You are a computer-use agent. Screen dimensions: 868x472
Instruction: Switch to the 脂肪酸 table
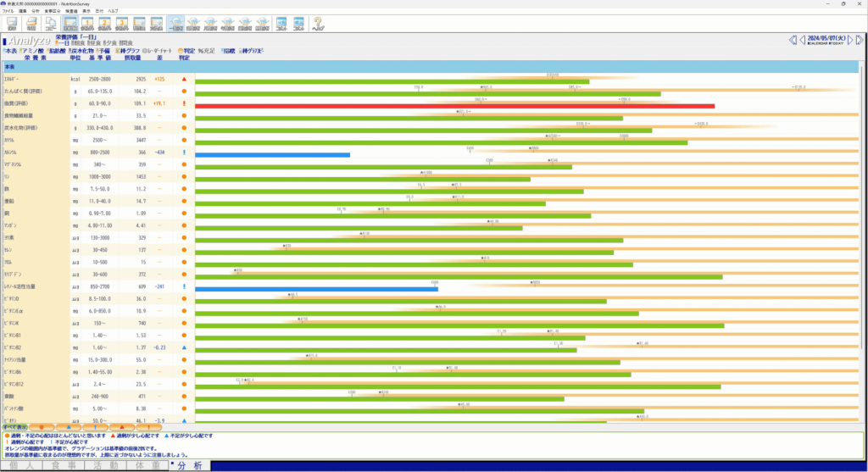coord(57,51)
